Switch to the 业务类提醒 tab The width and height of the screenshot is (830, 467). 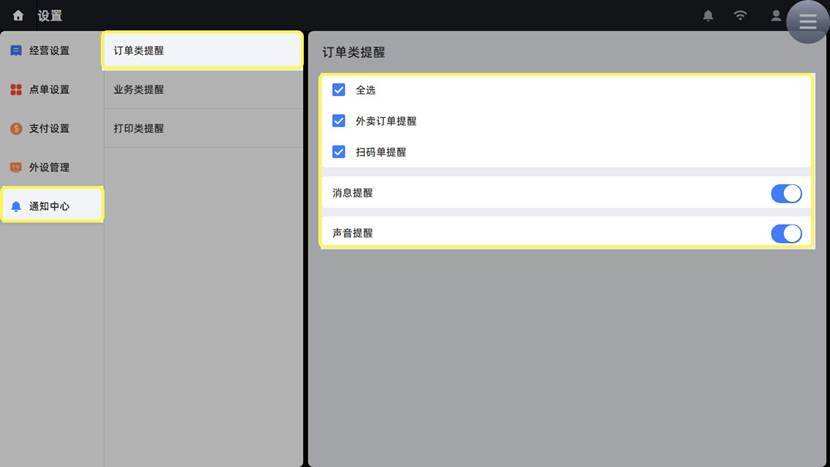click(203, 89)
